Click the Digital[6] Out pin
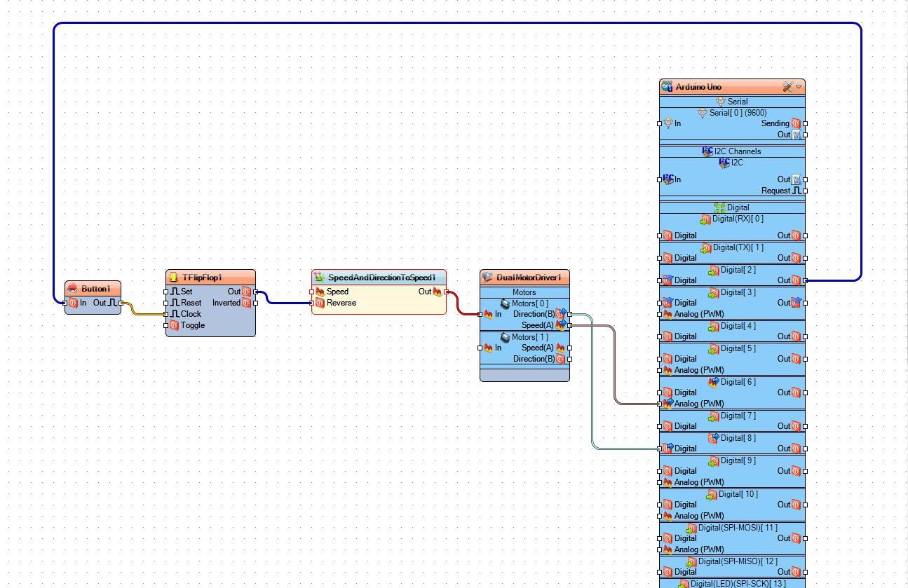Viewport: 908px width, 588px height. pos(806,392)
